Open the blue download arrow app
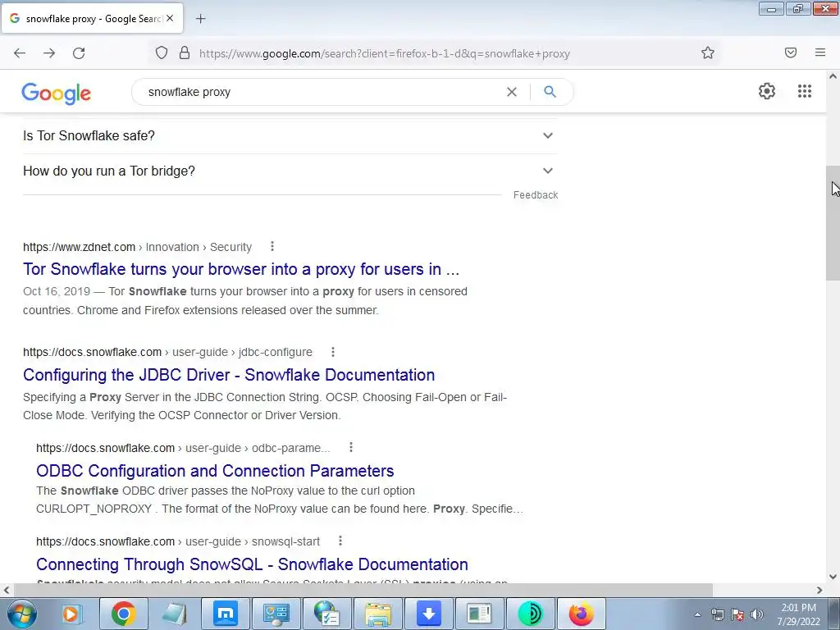This screenshot has height=630, width=840. coord(428,614)
